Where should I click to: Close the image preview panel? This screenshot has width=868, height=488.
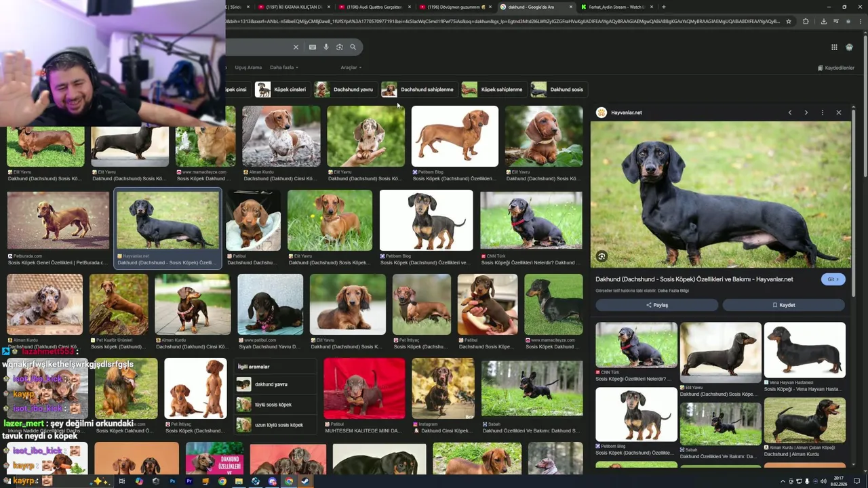[x=839, y=113]
